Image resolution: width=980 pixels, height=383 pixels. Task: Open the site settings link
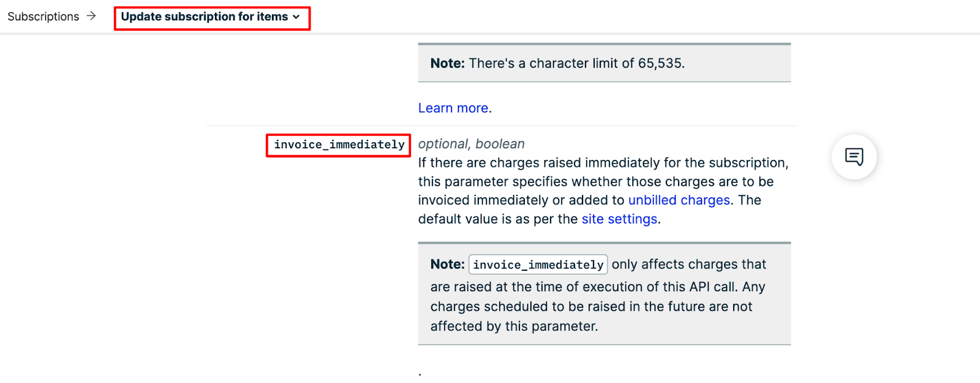pyautogui.click(x=619, y=219)
